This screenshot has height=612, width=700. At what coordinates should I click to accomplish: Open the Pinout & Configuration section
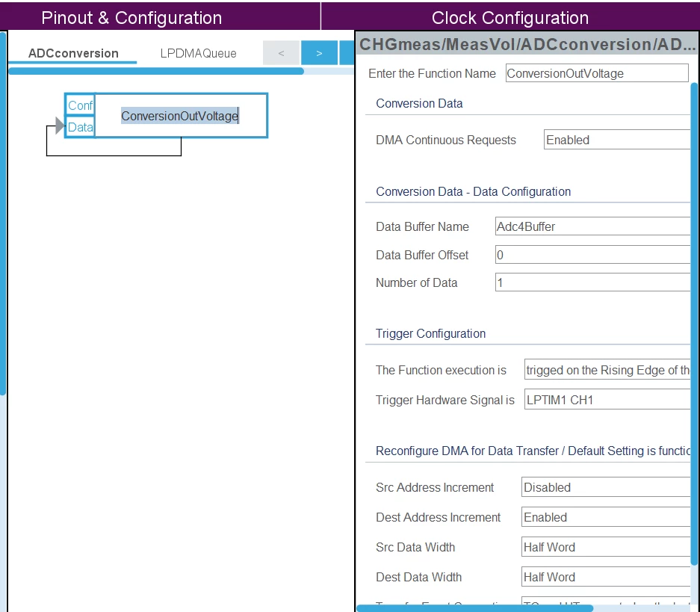(x=131, y=18)
